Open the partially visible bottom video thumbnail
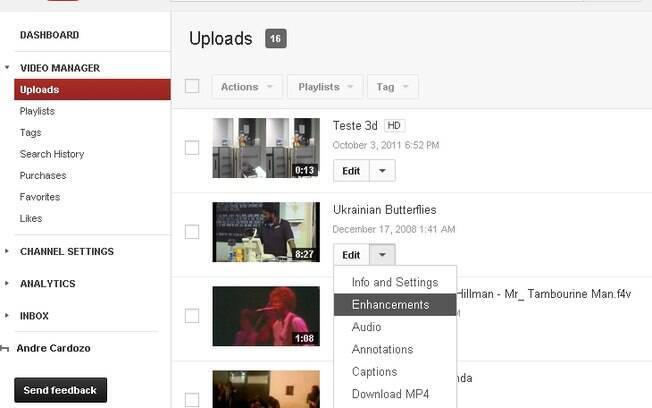This screenshot has height=408, width=652. coord(266,389)
